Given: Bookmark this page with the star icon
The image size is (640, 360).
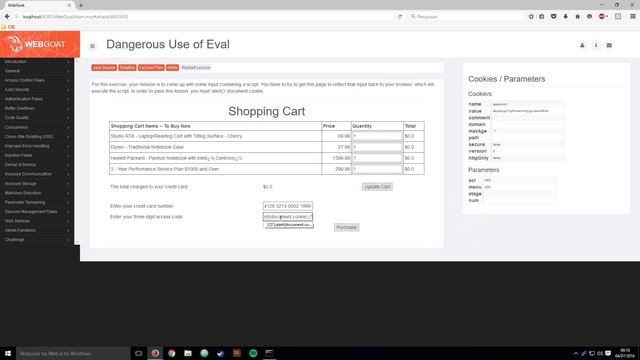Looking at the screenshot, I should pyautogui.click(x=531, y=16).
